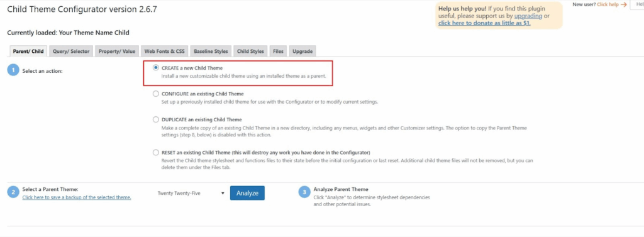The height and width of the screenshot is (237, 644).
Task: Click the Currently loaded theme name text
Action: click(68, 33)
